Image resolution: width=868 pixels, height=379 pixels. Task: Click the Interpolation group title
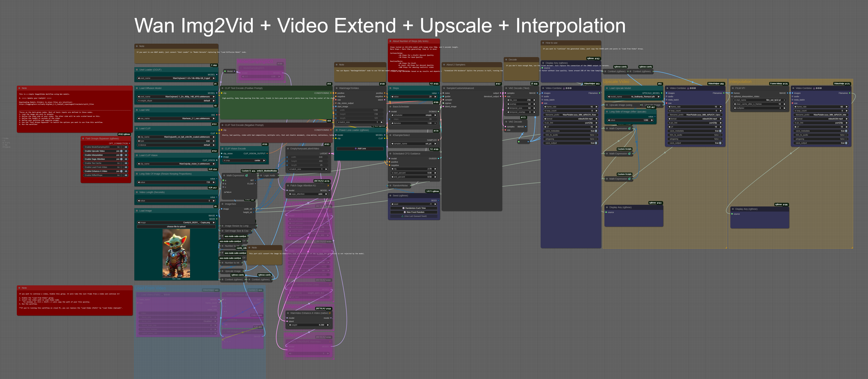(740, 82)
